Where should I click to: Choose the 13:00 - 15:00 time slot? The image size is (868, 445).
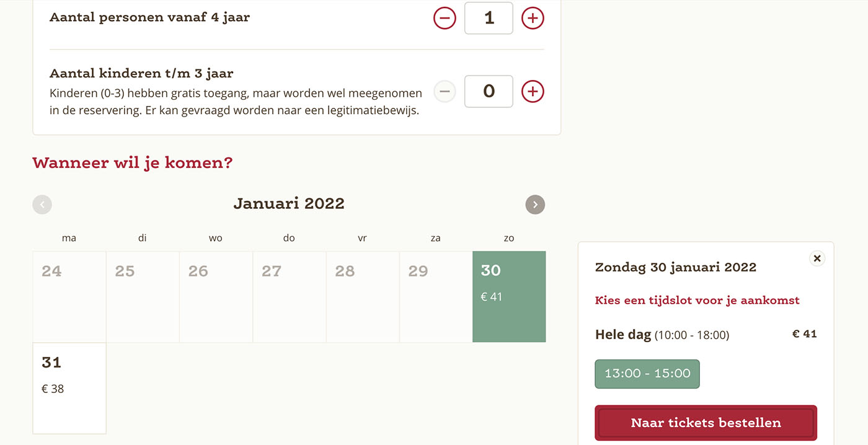pos(647,374)
